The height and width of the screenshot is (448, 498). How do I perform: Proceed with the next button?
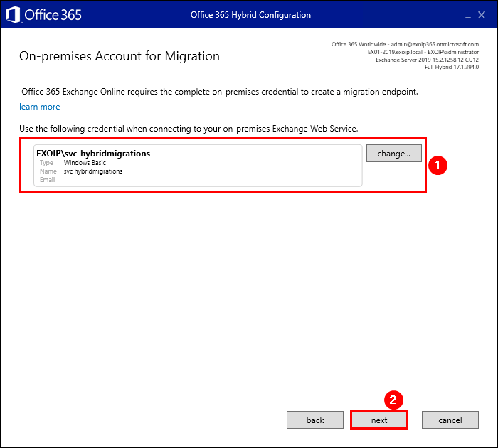(379, 420)
